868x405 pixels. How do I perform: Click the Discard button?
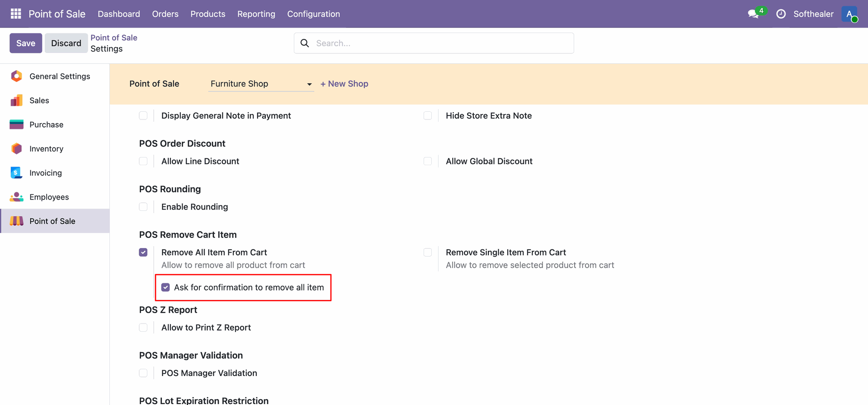66,43
